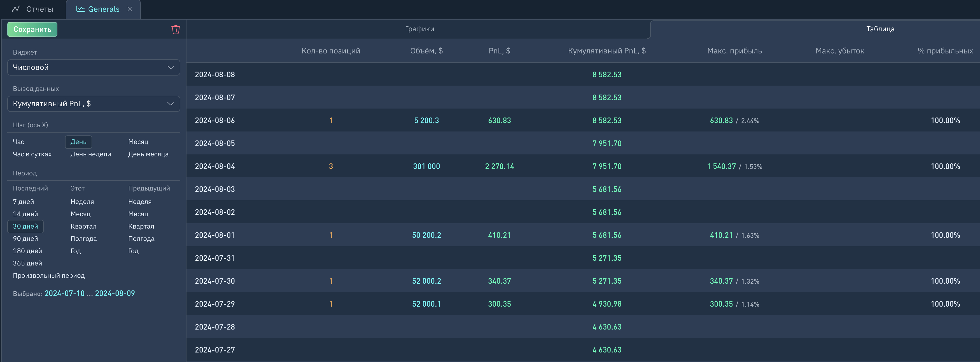Viewport: 980px width, 362px height.
Task: Select the 90 дней period
Action: tap(25, 238)
